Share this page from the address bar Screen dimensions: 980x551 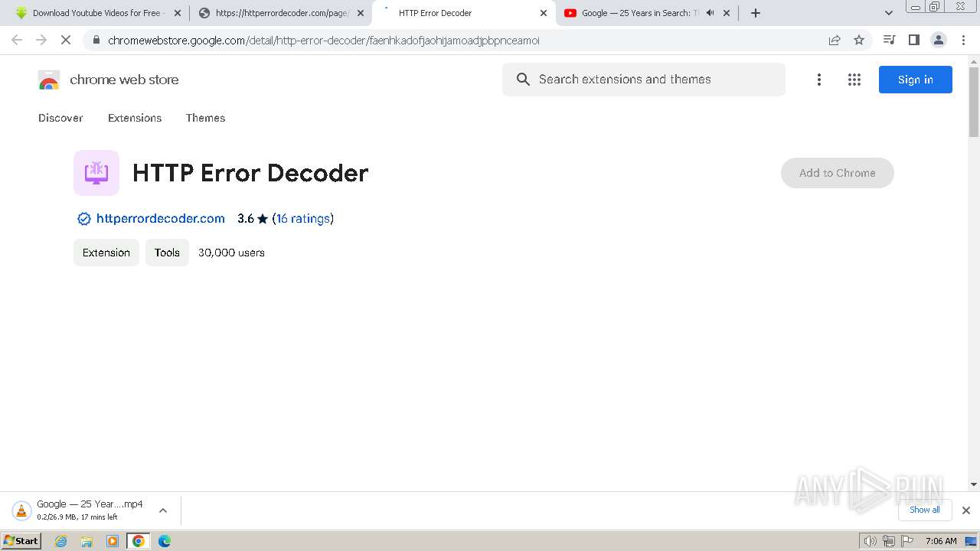click(x=835, y=40)
